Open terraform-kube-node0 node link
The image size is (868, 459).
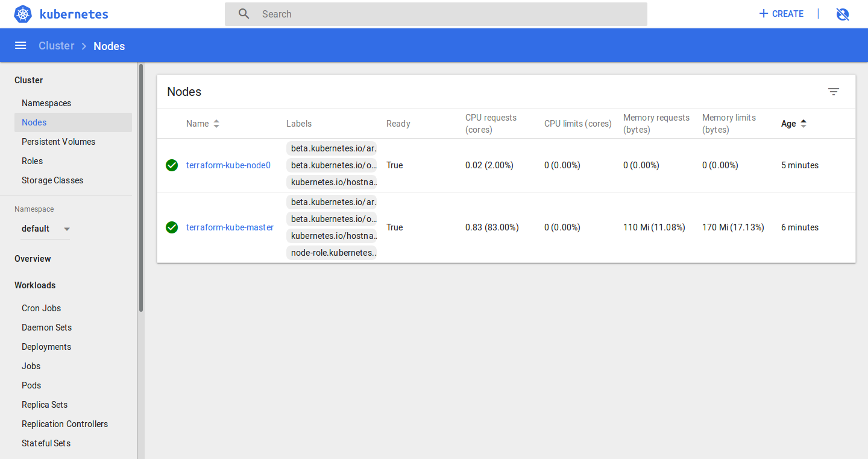coord(228,165)
